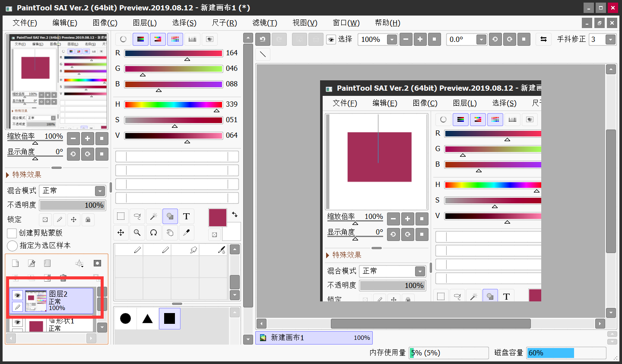This screenshot has width=622, height=364.
Task: Click the hue H color slider
Action: [x=173, y=104]
